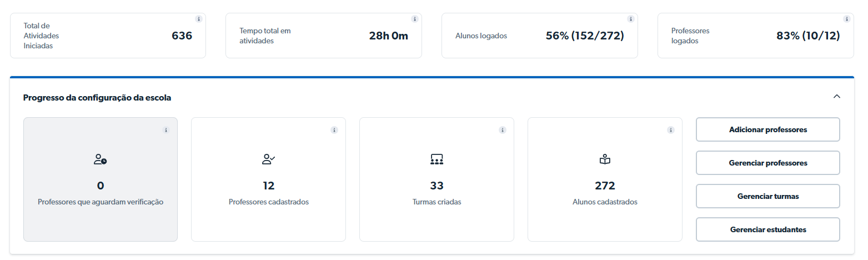Open info tooltip for Professores logados
Viewport: 868px width, 260px height.
846,19
